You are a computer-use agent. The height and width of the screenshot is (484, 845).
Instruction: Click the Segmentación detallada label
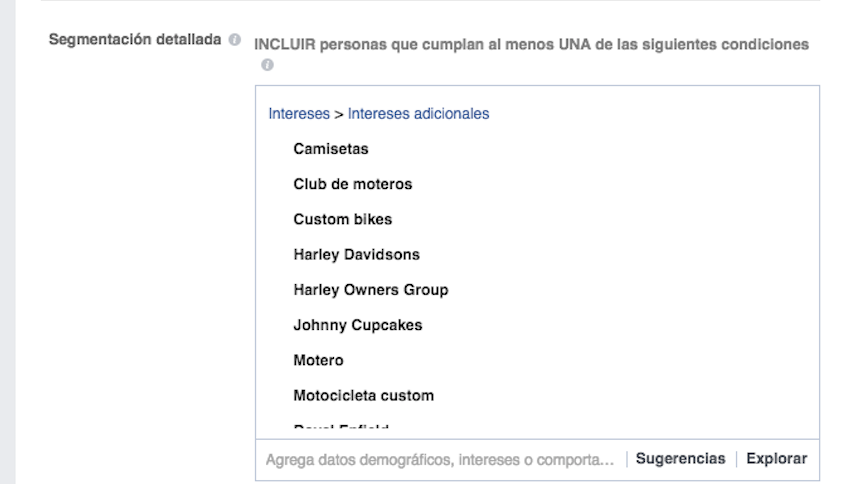click(x=135, y=39)
